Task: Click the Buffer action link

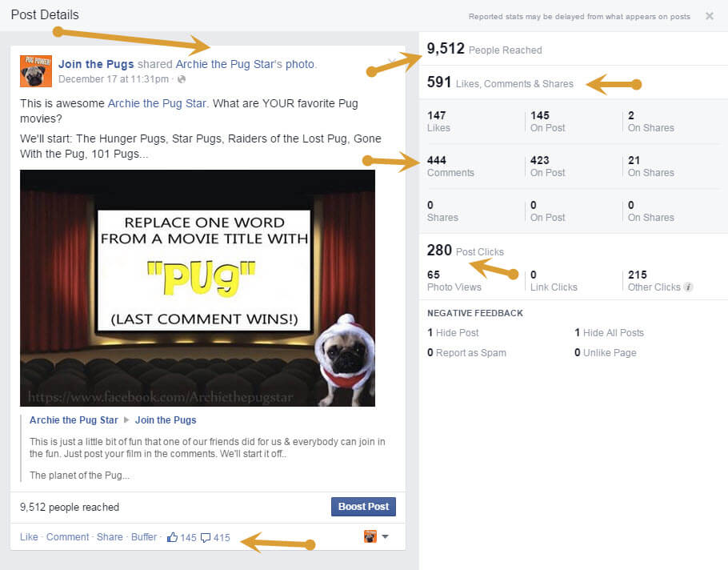Action: pyautogui.click(x=144, y=537)
